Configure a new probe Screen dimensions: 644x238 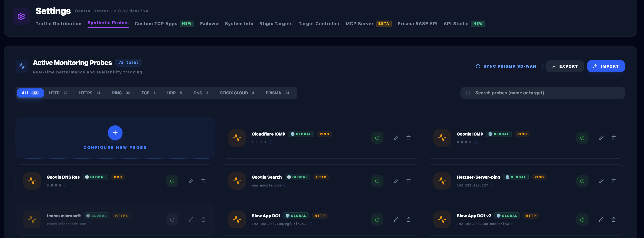(115, 138)
